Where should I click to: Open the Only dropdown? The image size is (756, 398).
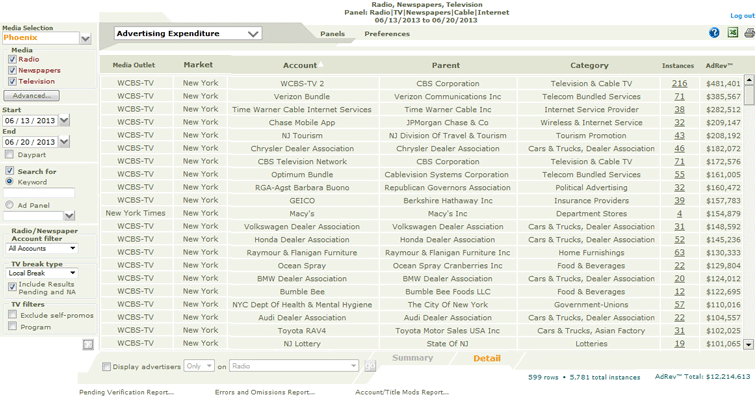point(199,366)
